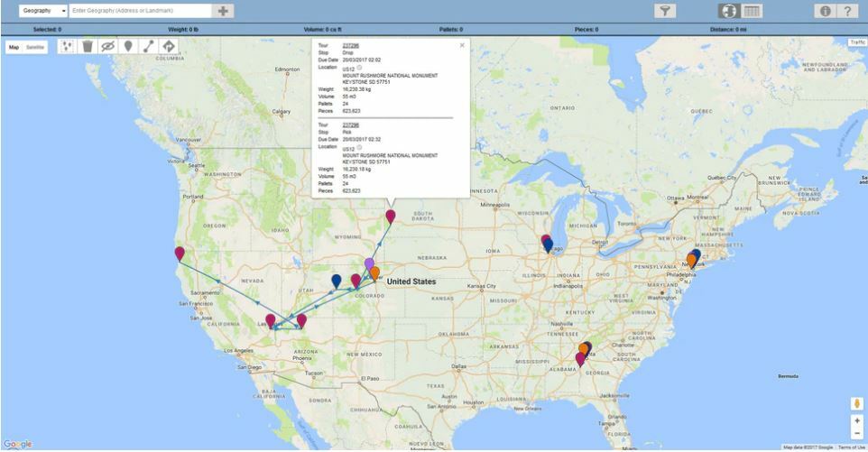Click the selection tool icon in map toolbar

66,46
